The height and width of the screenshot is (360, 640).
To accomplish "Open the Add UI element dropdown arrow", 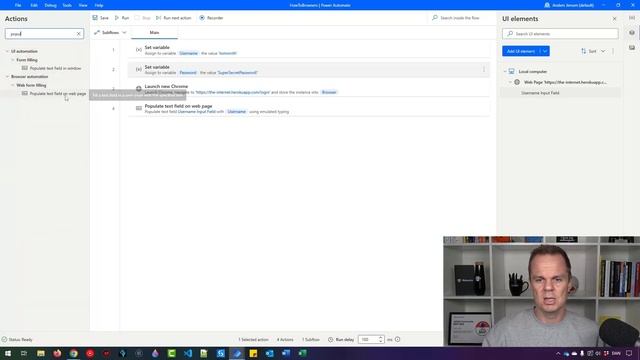I will 545,51.
